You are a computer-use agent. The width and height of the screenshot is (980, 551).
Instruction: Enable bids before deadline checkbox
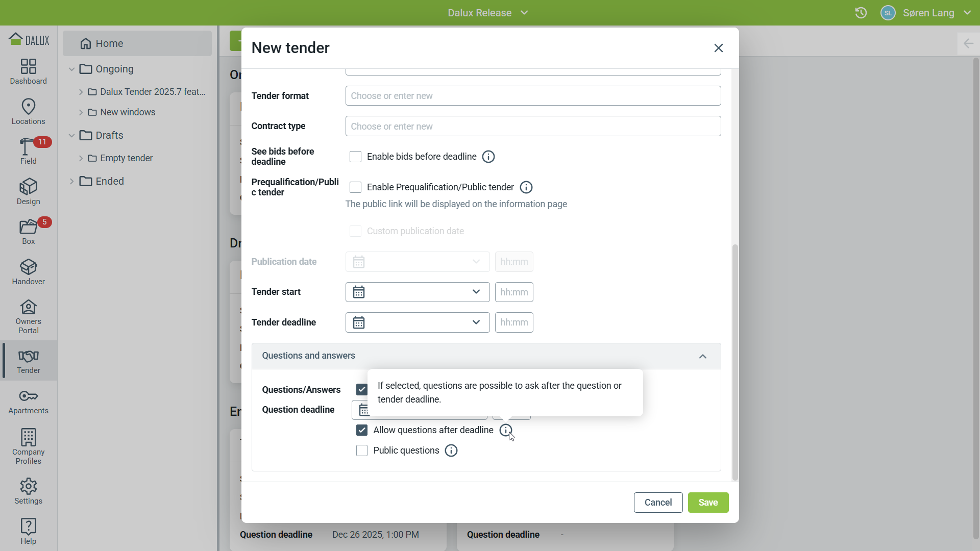click(355, 157)
